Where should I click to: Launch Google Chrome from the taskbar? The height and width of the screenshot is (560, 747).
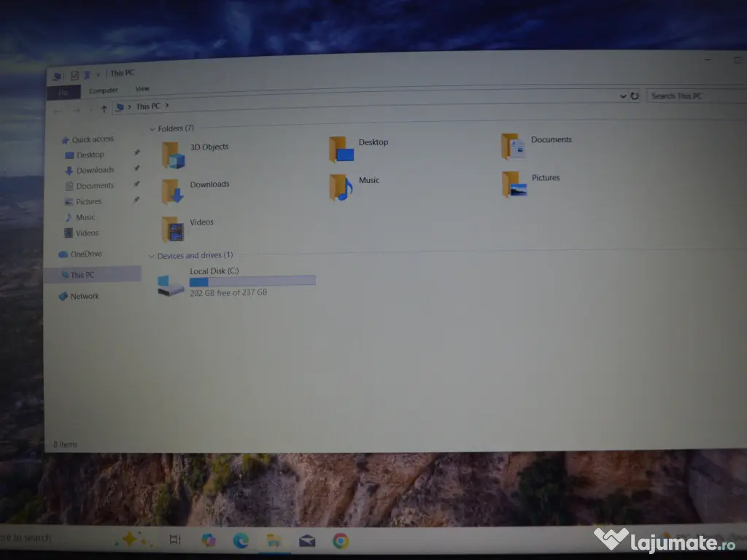click(340, 540)
